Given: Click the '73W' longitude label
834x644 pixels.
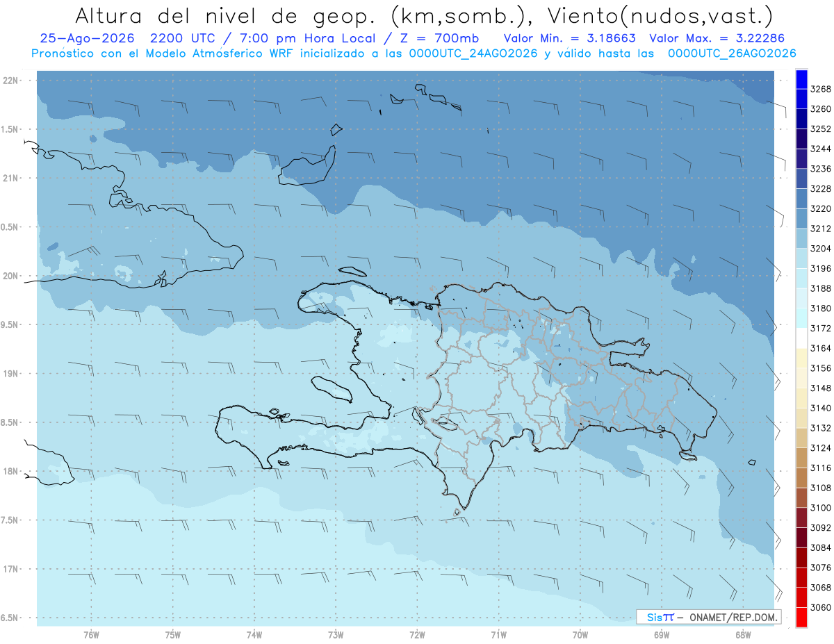Looking at the screenshot, I should (x=336, y=635).
